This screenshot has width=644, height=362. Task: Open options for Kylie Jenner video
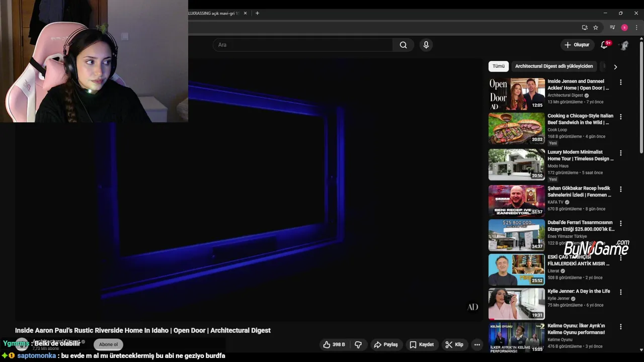click(x=620, y=292)
